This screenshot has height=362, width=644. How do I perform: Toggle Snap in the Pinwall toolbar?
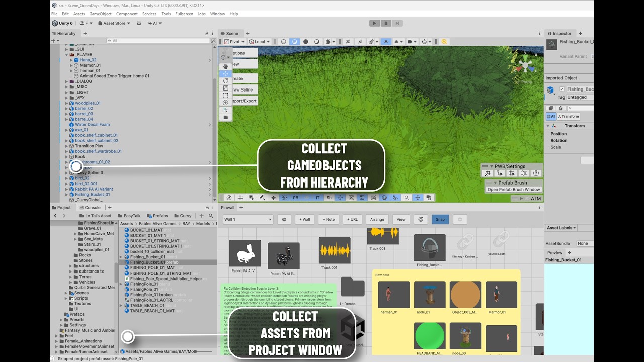[440, 219]
